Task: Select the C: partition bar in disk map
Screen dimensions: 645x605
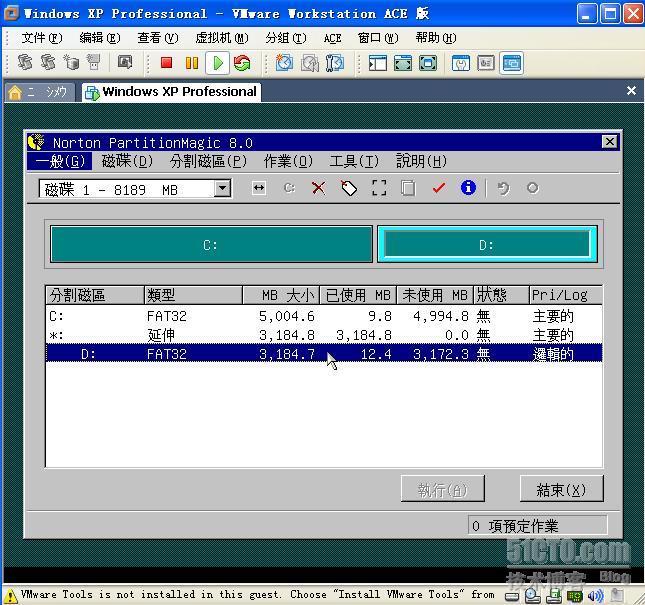Action: pos(211,244)
